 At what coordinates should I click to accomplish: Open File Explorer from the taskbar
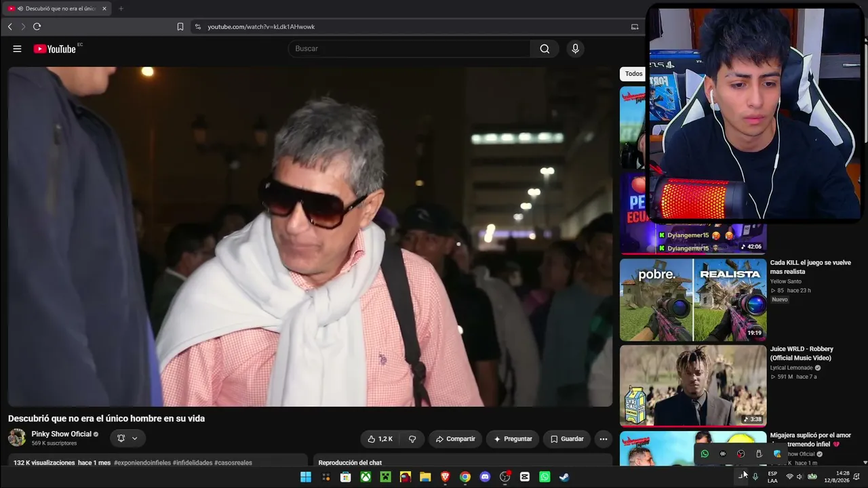click(425, 477)
